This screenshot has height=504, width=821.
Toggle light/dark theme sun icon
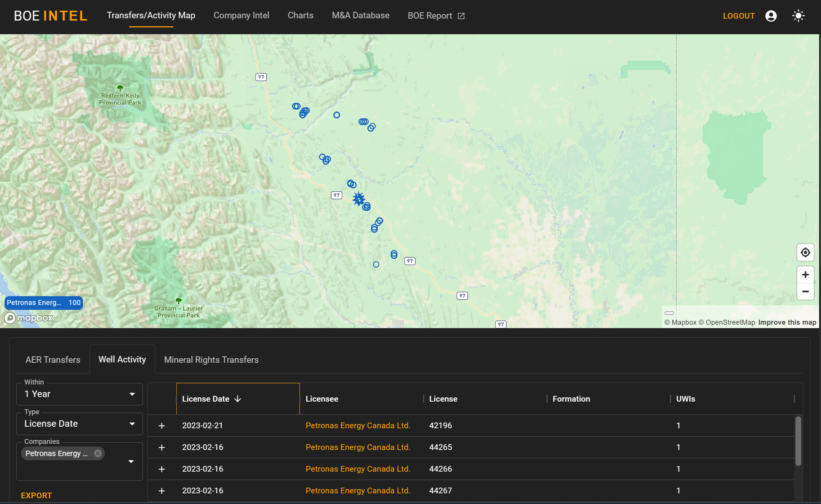point(798,16)
